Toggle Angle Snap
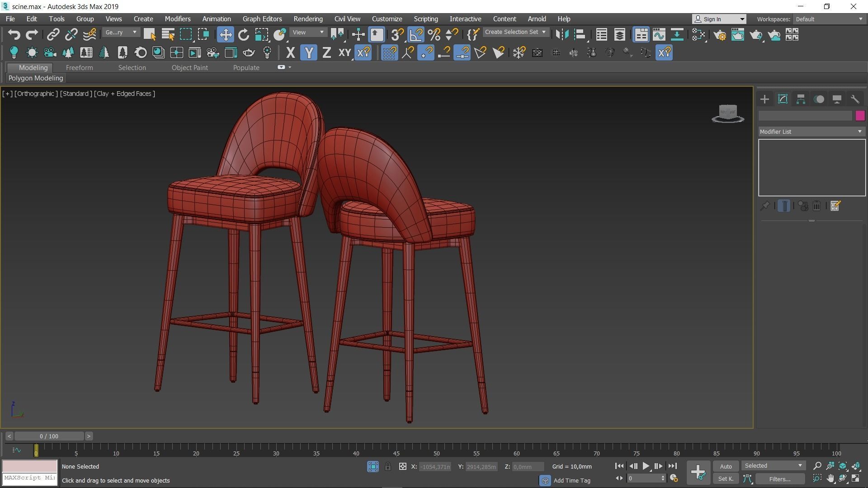The width and height of the screenshot is (868, 488). pyautogui.click(x=416, y=35)
